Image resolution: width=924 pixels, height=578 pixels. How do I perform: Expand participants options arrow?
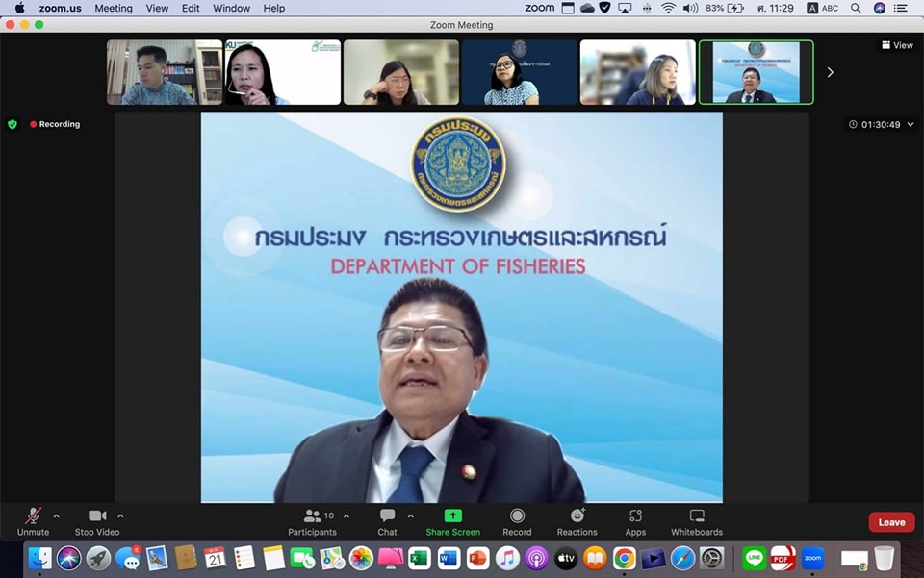pyautogui.click(x=346, y=516)
